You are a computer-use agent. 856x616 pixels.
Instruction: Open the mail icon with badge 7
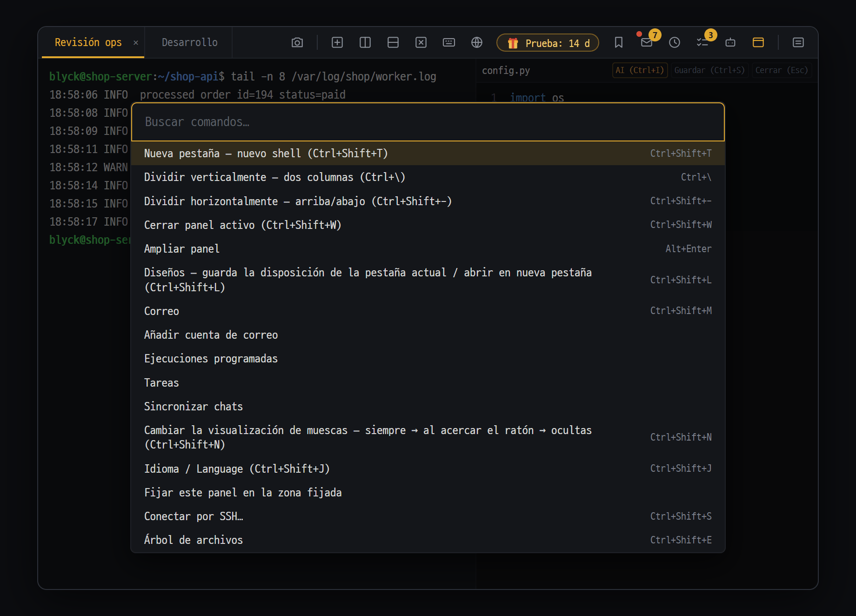point(647,43)
